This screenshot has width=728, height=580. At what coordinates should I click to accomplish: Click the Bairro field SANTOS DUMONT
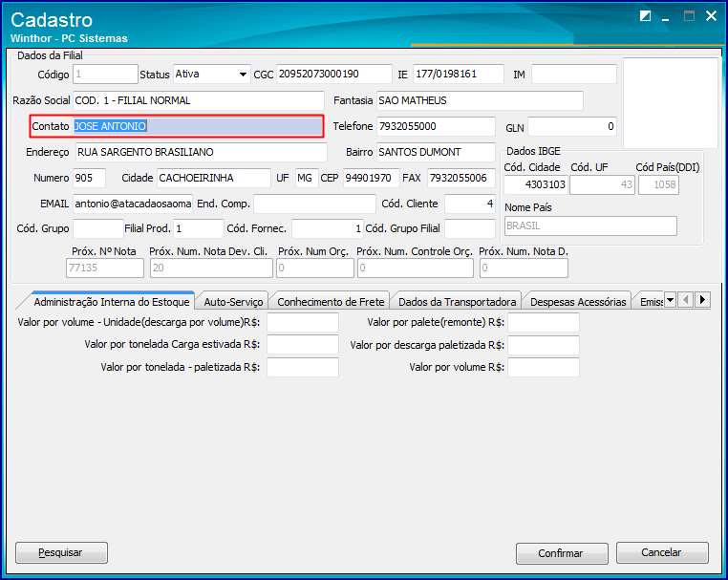(436, 152)
